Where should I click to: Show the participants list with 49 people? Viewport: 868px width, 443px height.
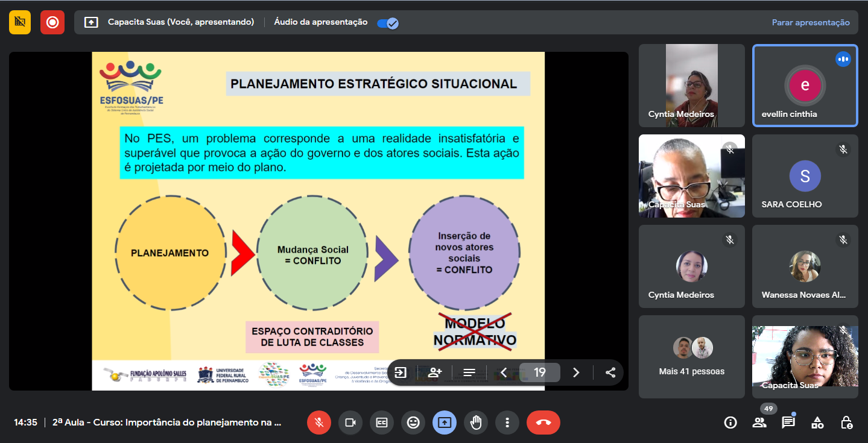pyautogui.click(x=759, y=423)
